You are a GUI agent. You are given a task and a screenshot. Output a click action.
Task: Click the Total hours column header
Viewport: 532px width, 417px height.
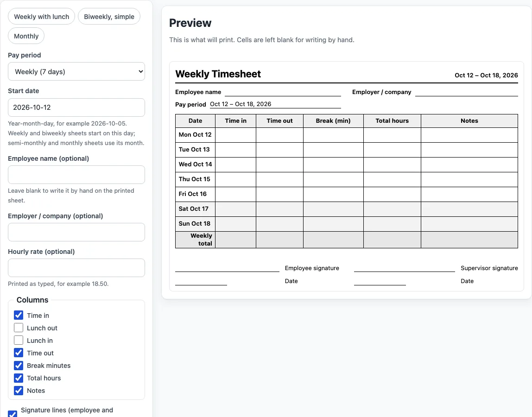pyautogui.click(x=392, y=121)
